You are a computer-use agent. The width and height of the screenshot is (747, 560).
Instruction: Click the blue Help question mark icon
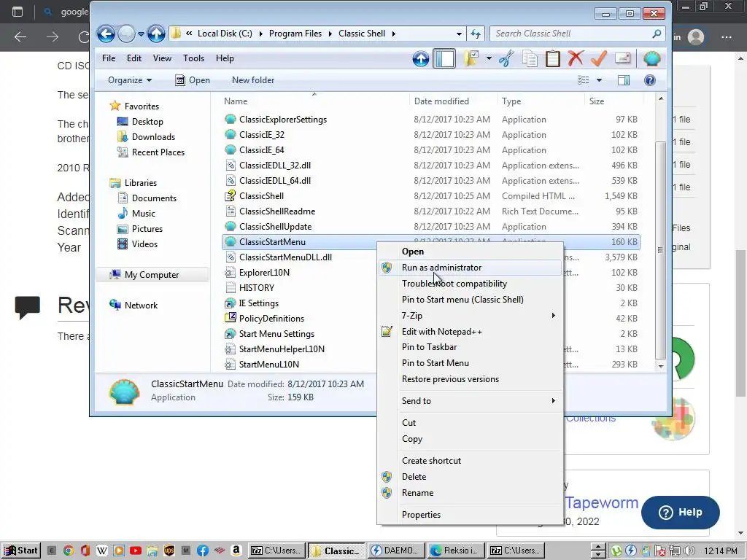click(x=650, y=80)
